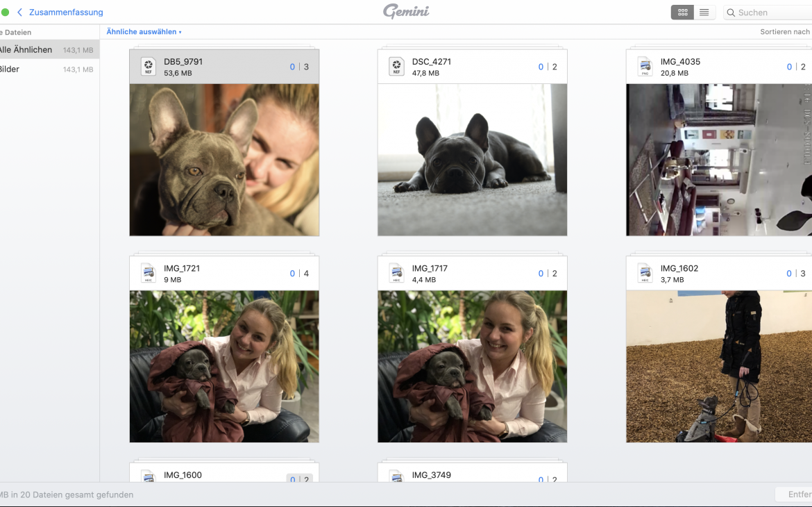Screen dimensions: 812x507
Task: Click the IMG_1717 HEIC file icon
Action: pyautogui.click(x=397, y=273)
